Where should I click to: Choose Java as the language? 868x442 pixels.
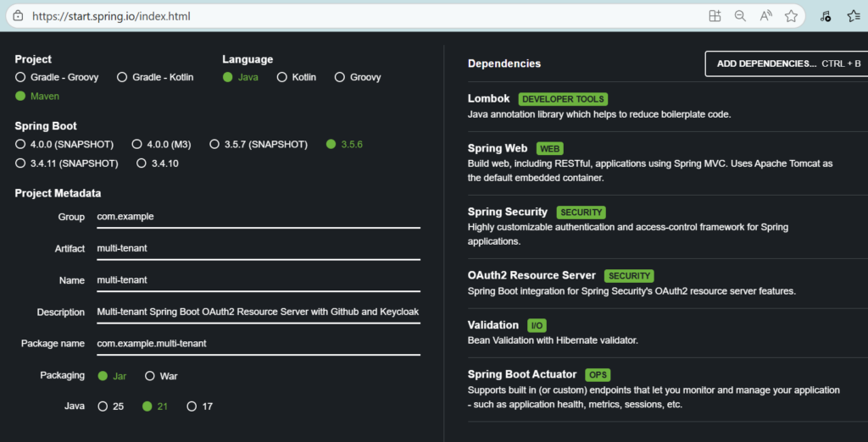pyautogui.click(x=241, y=77)
